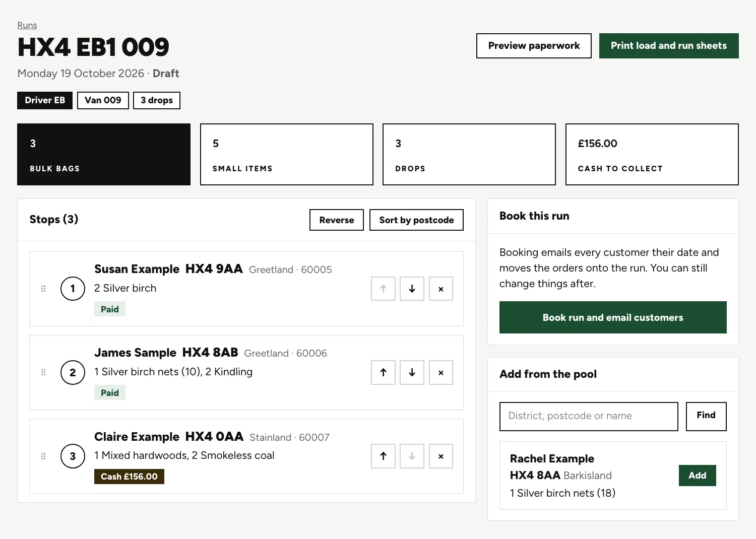This screenshot has width=756, height=539.
Task: Click the Van 009 tag
Action: tap(103, 100)
